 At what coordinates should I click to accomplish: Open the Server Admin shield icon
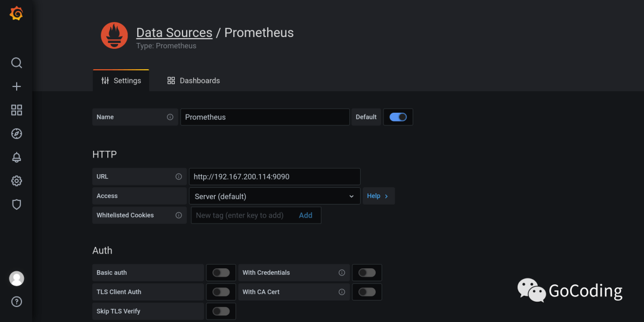coord(17,205)
